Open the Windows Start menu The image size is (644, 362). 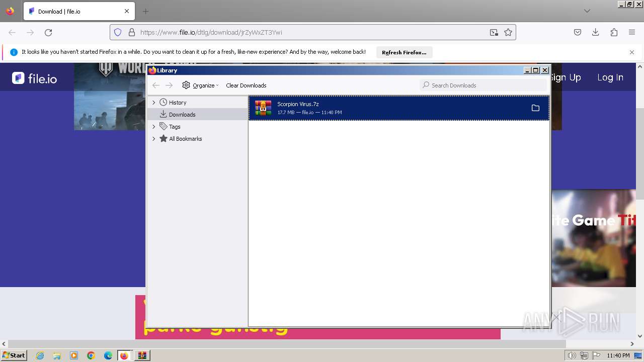(14, 355)
